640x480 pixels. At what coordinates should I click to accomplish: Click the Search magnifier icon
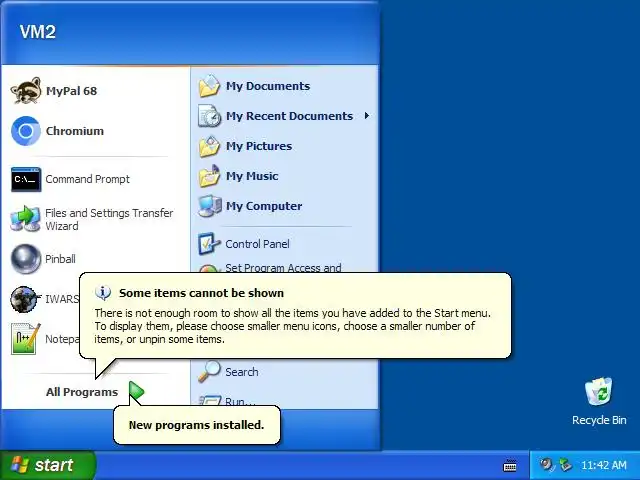coord(209,372)
